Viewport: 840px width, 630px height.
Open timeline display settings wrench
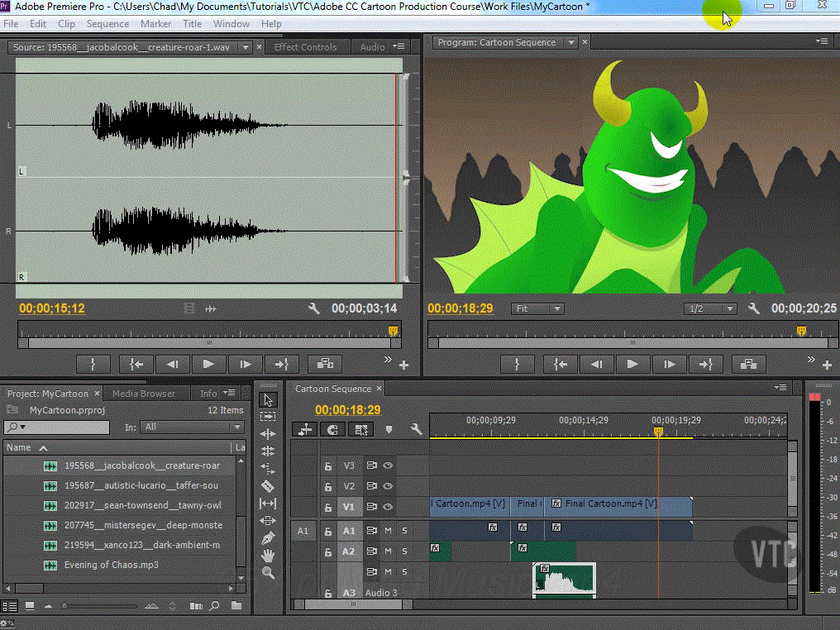tap(416, 429)
